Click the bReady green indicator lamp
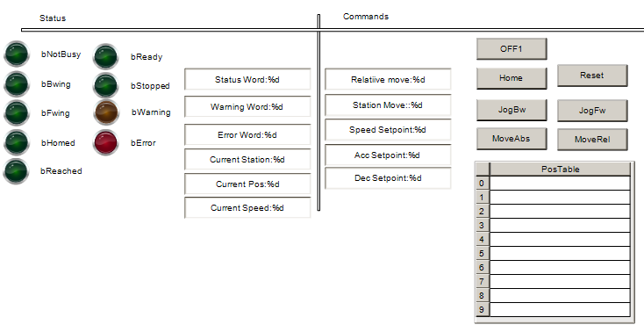Viewport: 644px width, 332px height. [x=106, y=56]
